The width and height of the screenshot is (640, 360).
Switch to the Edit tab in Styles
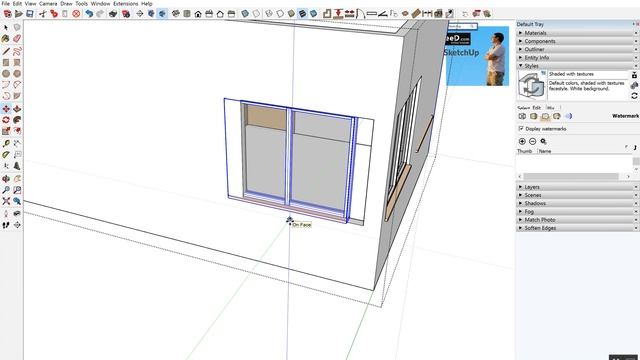pos(537,108)
